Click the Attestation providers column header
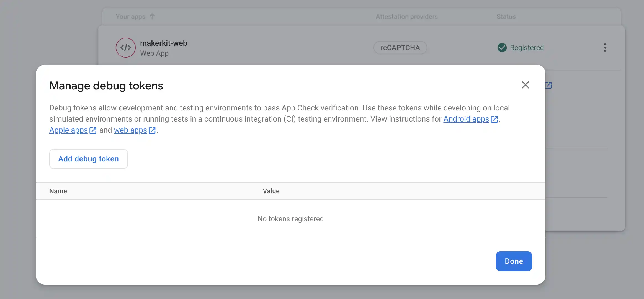644x299 pixels. click(x=406, y=17)
